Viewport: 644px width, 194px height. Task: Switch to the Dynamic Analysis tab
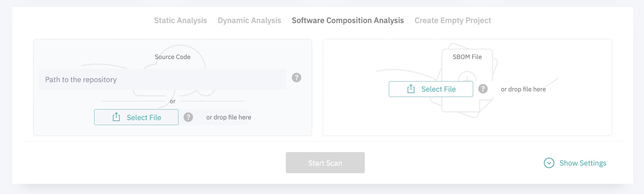click(249, 20)
